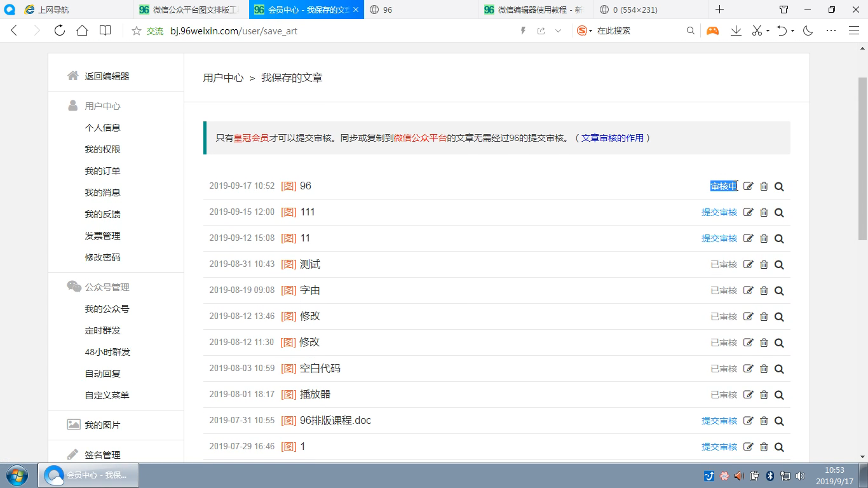Click 提交审核 for article 11
Viewport: 868px width, 488px height.
pos(719,238)
